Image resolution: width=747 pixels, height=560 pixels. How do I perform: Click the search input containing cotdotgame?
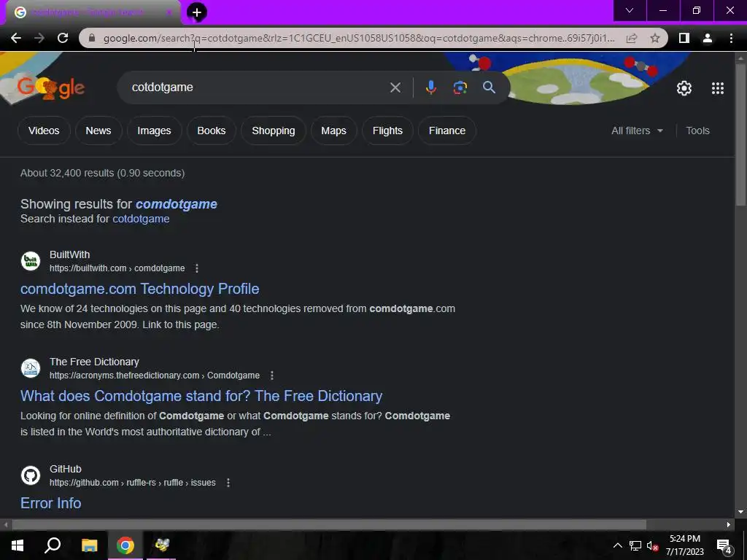pyautogui.click(x=258, y=87)
